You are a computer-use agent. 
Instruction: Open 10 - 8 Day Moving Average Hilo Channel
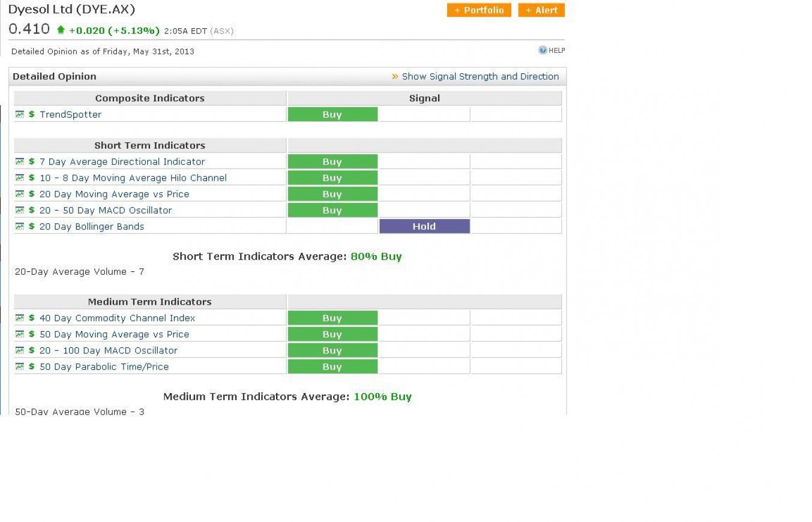pos(133,178)
